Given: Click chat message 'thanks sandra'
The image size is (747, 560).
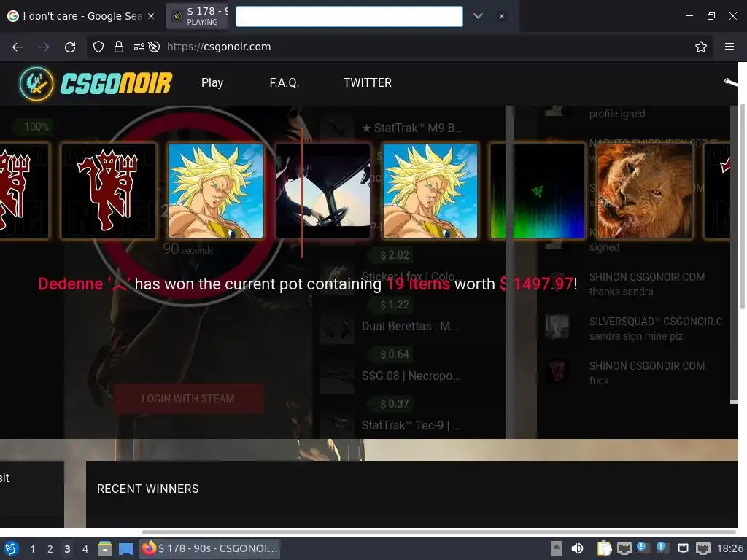Looking at the screenshot, I should 621,292.
